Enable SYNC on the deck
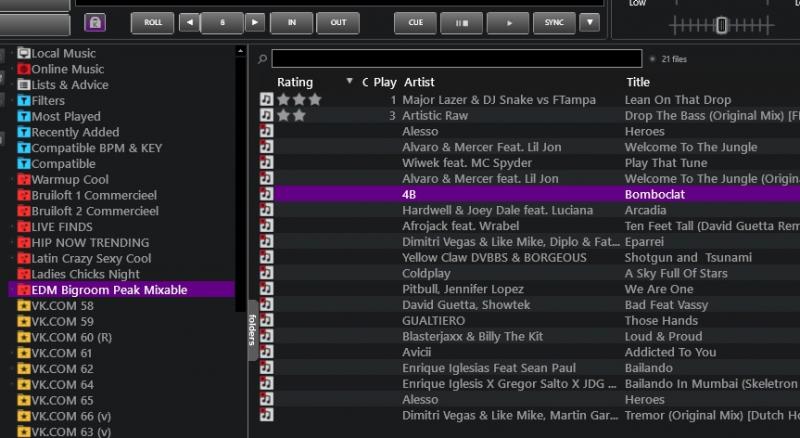Screen dimensions: 800x438 (x=554, y=23)
